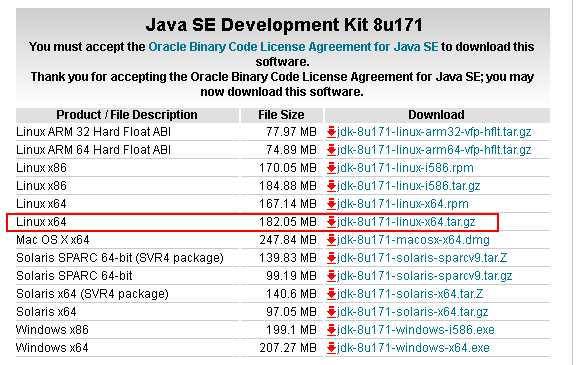Click download arrow icon for linux-arm64 file
Screen dimensions: 581x365
(331, 150)
